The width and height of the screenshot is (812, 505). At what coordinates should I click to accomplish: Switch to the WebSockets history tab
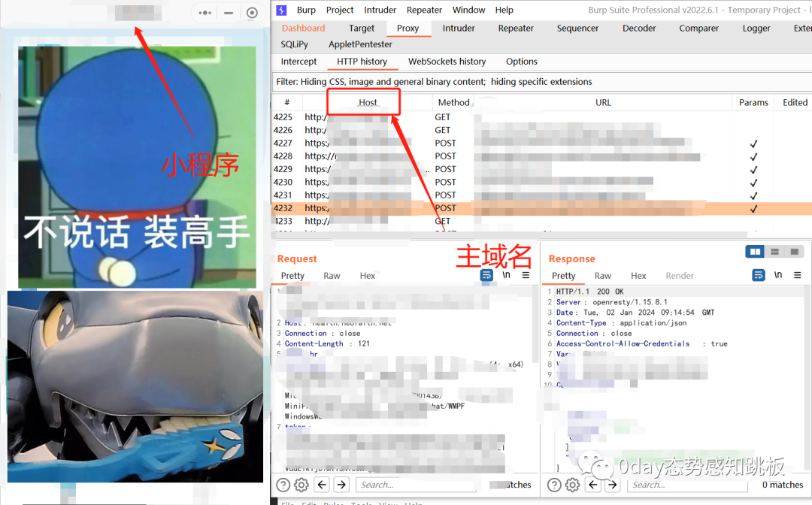tap(447, 62)
